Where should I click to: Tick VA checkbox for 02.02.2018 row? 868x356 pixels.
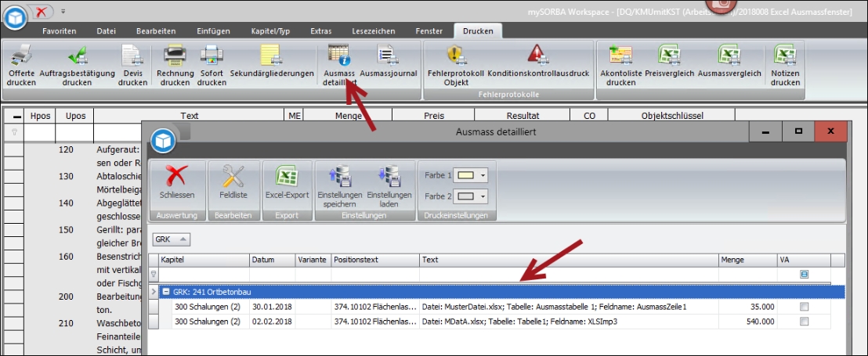[x=804, y=322]
